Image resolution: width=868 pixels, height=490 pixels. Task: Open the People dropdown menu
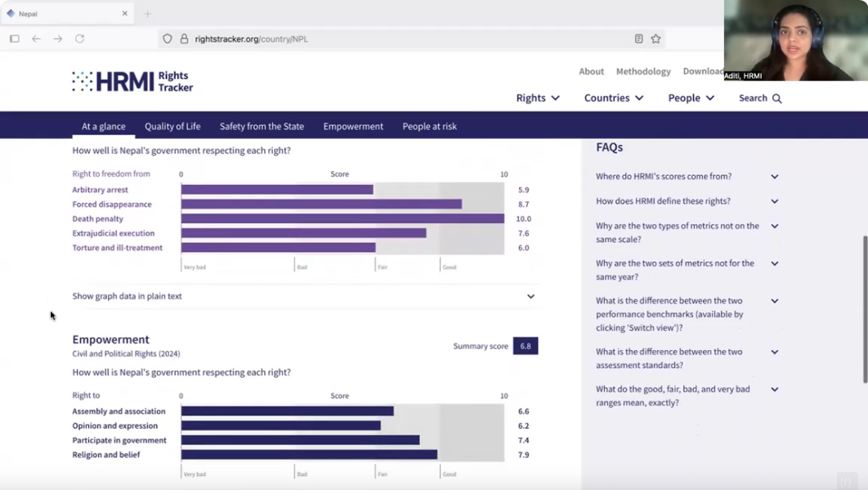(691, 98)
